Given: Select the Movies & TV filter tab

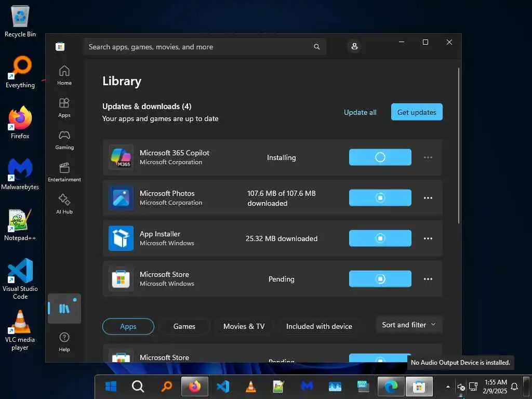Looking at the screenshot, I should [244, 326].
